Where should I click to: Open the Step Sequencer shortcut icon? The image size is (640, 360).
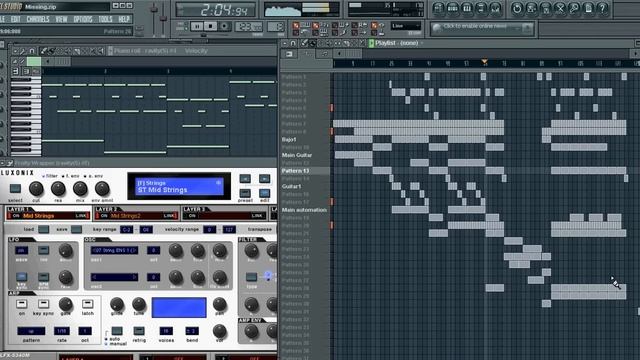(453, 8)
